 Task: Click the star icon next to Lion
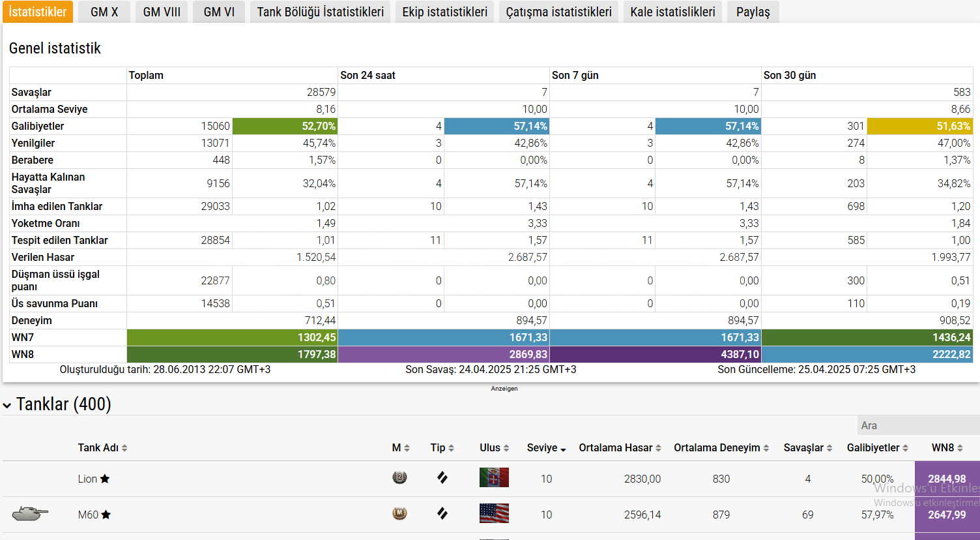105,479
